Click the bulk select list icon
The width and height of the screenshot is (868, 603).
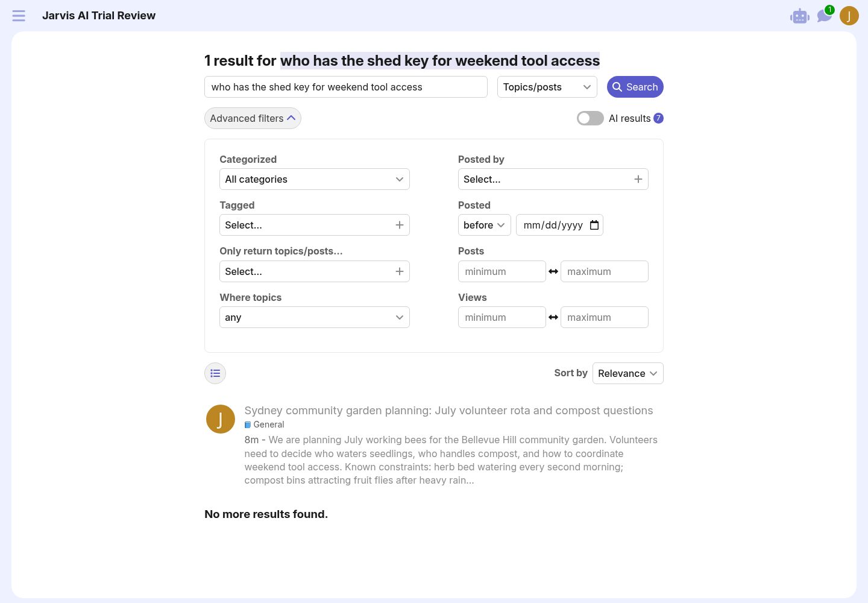215,373
